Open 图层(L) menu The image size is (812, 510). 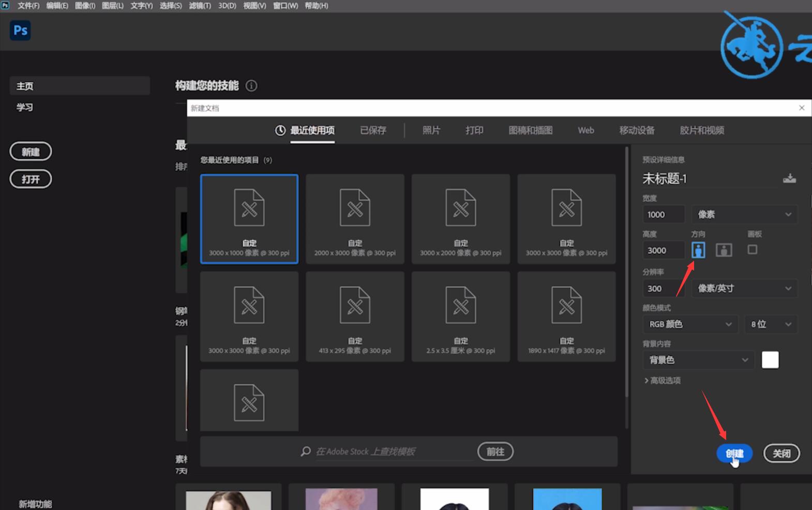pos(113,6)
